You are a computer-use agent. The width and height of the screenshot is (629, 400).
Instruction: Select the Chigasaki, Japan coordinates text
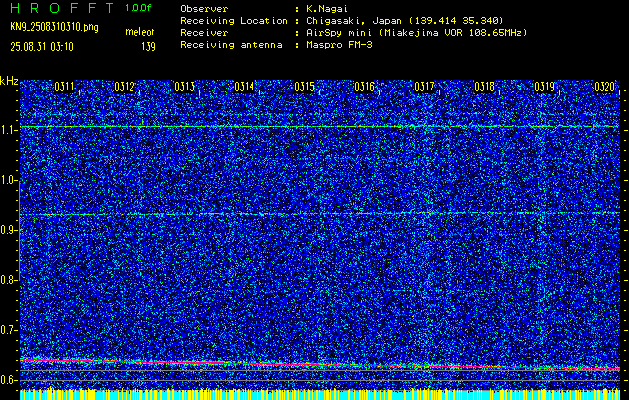coord(405,21)
